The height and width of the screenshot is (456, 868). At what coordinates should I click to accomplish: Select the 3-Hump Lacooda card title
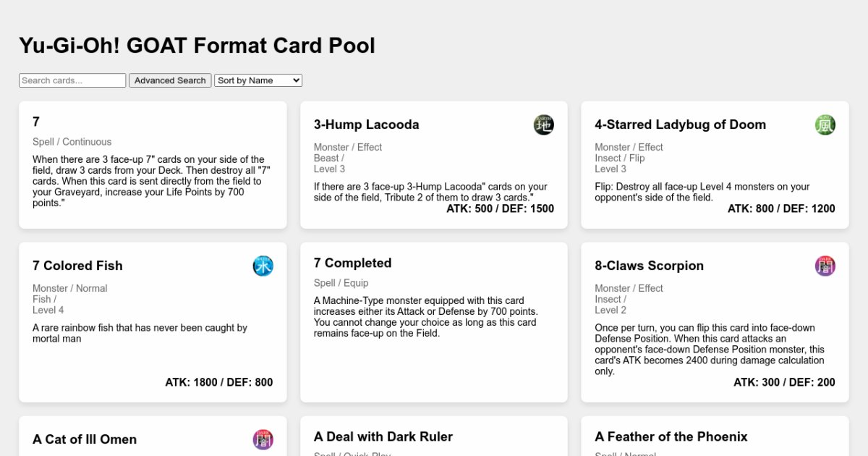pyautogui.click(x=366, y=124)
